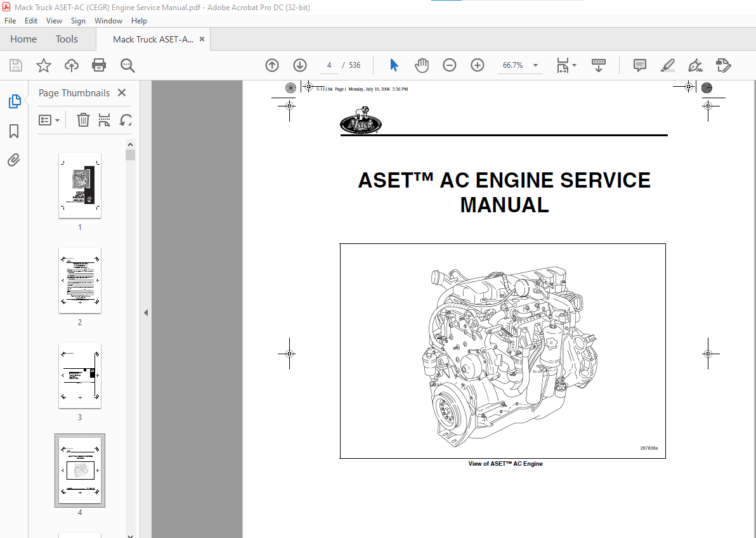Close the Page Thumbnails panel
This screenshot has width=756, height=538.
point(122,93)
